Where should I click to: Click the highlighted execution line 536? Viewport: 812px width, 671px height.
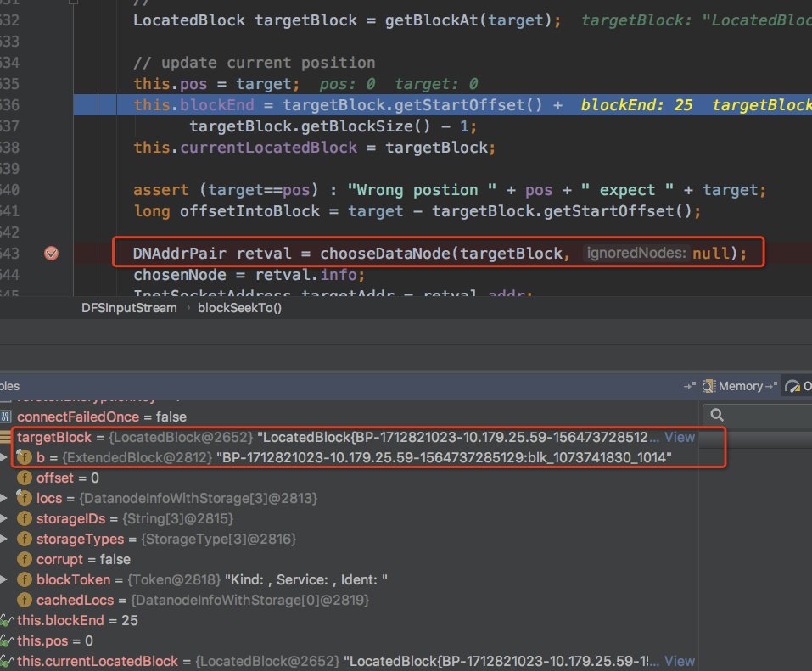(443, 105)
